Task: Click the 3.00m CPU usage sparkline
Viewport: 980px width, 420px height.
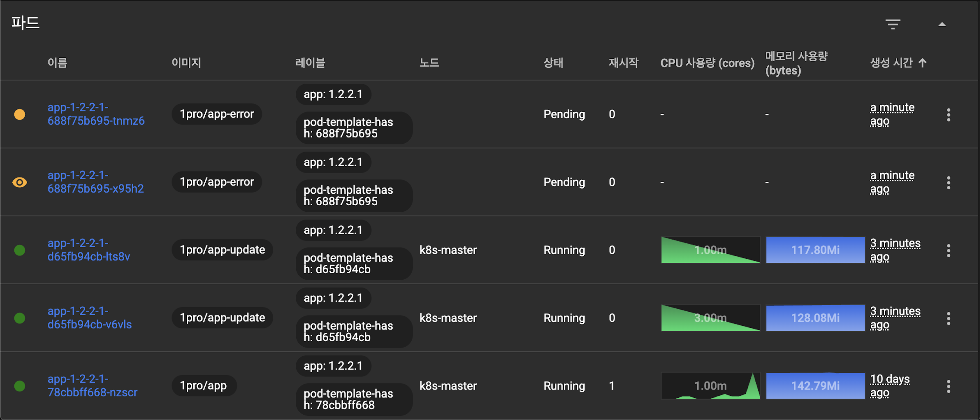Action: pos(710,318)
